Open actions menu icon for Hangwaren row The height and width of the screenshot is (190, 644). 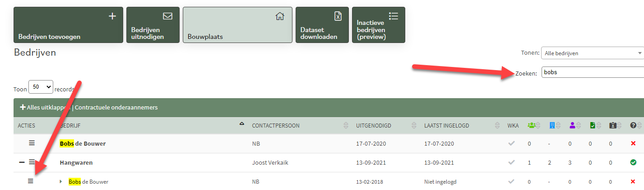tap(32, 162)
